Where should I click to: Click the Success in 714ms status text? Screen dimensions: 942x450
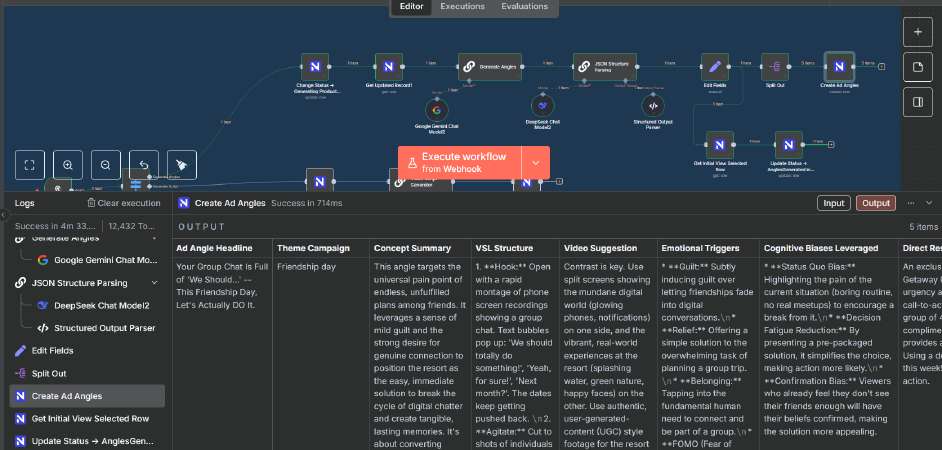pos(306,203)
